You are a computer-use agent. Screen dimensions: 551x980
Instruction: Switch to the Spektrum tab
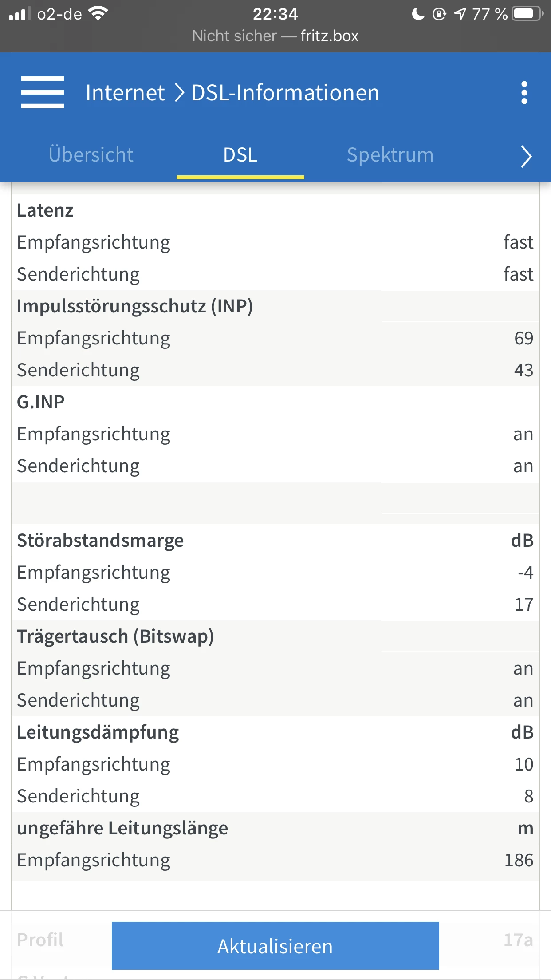coord(390,155)
